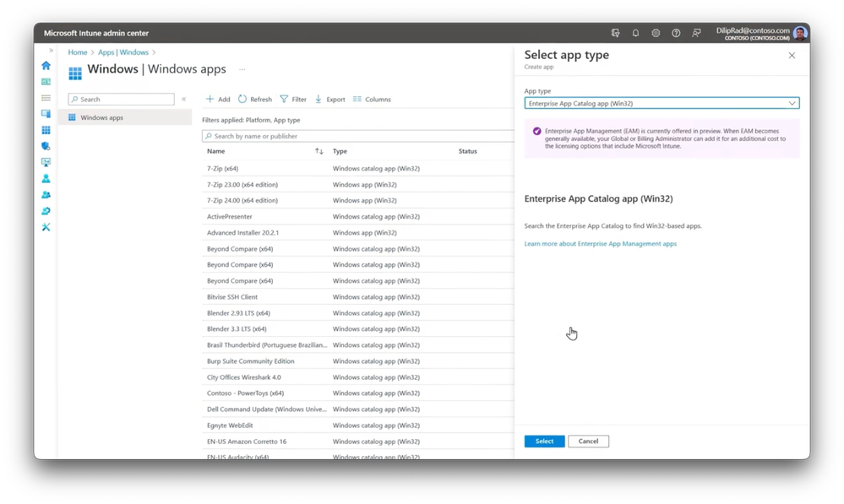Open settings gear in top bar
The image size is (844, 504).
point(656,33)
